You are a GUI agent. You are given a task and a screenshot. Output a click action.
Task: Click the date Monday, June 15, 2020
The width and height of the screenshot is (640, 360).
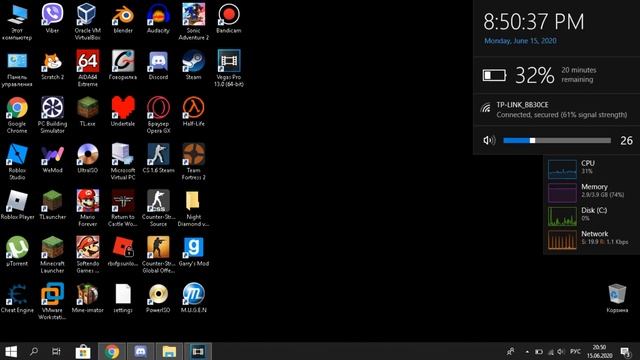[x=520, y=41]
